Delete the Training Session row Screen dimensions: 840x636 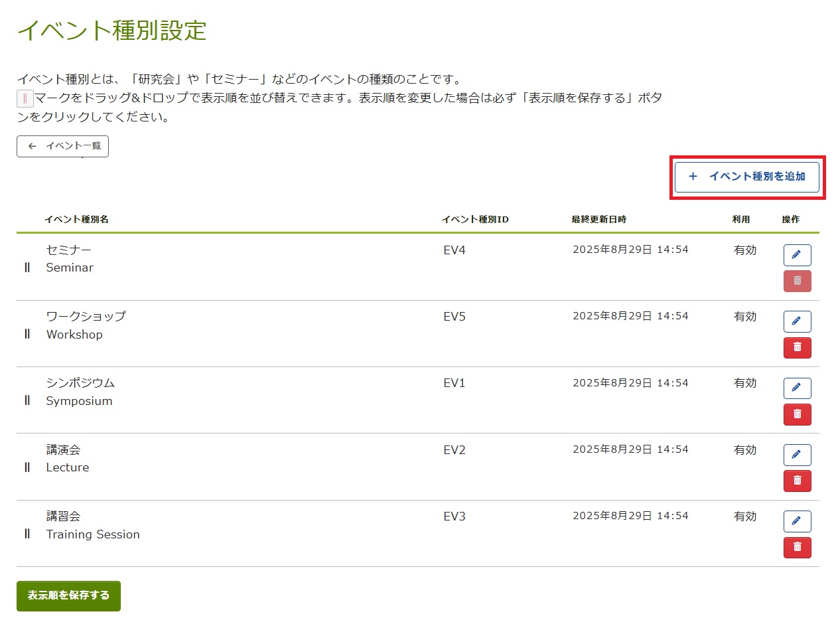797,547
